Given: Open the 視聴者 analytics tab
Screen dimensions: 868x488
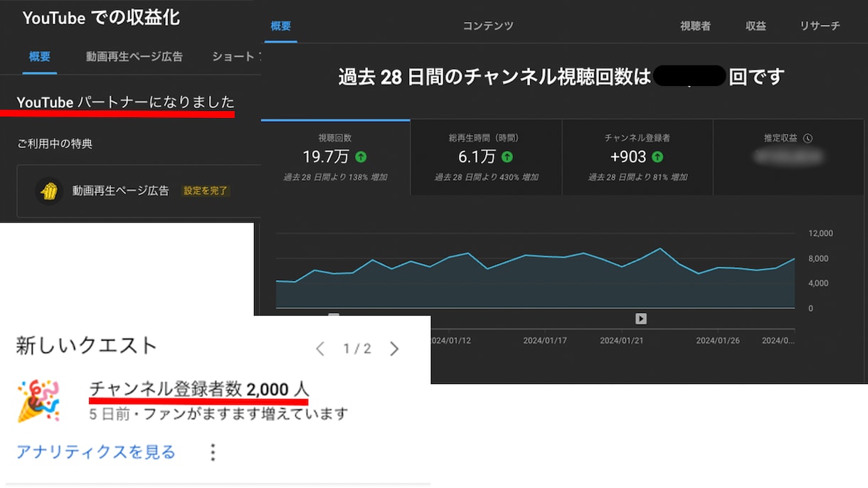Looking at the screenshot, I should click(x=695, y=26).
